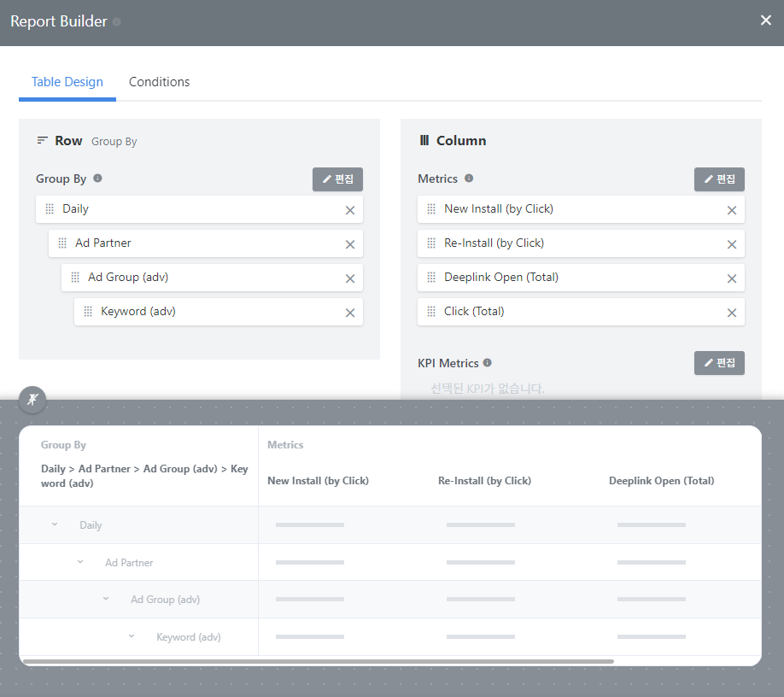Remove the Click (Total) metric
This screenshot has width=784, height=697.
(x=732, y=313)
